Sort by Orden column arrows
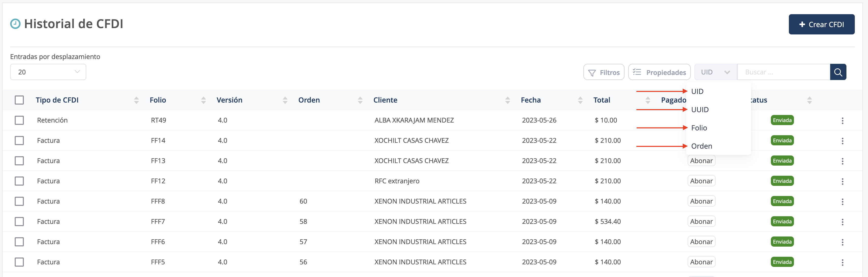This screenshot has height=277, width=868. (x=360, y=100)
